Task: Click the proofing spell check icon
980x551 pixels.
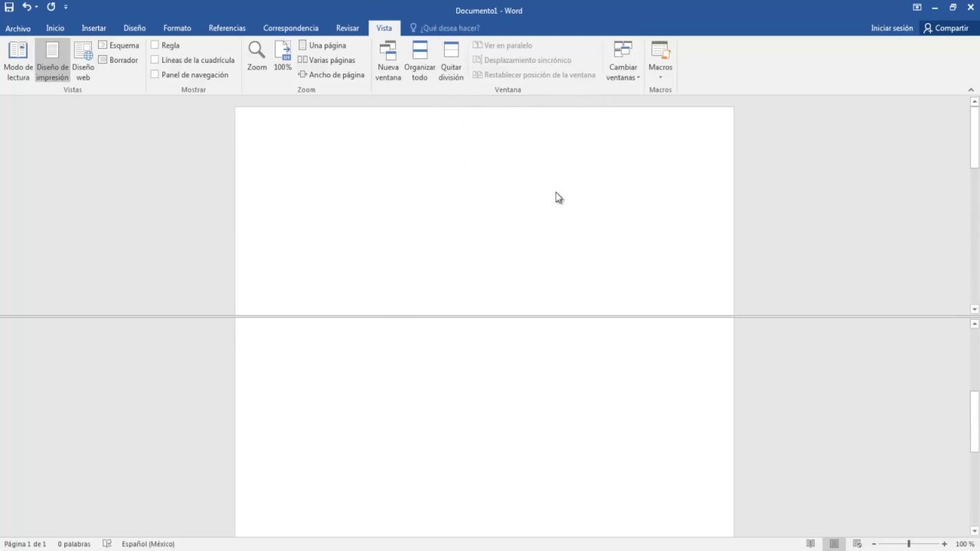Action: click(x=107, y=544)
